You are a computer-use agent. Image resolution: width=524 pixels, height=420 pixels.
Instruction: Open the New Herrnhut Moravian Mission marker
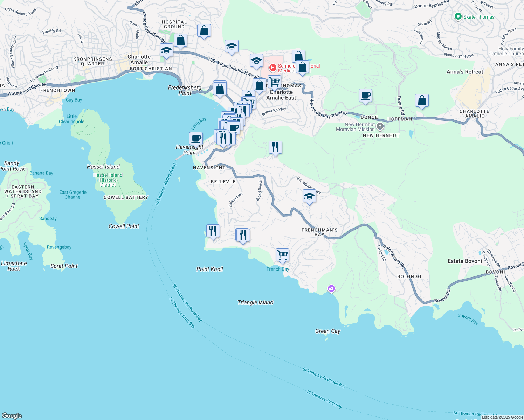(x=380, y=126)
